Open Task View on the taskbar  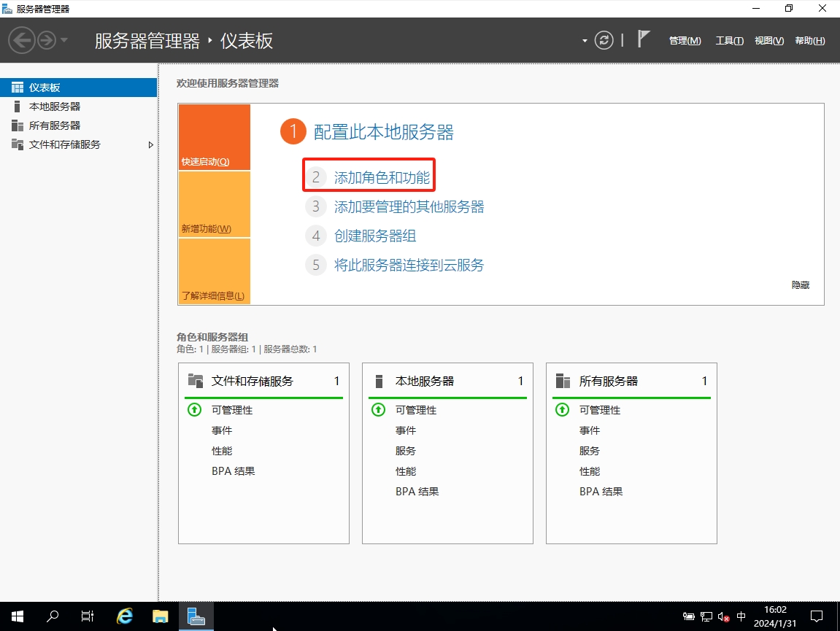(x=88, y=616)
